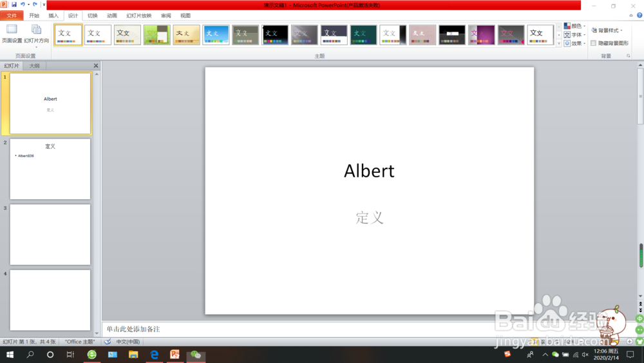Click the 定义 subtitle text on slide
The height and width of the screenshot is (363, 644).
(x=370, y=217)
